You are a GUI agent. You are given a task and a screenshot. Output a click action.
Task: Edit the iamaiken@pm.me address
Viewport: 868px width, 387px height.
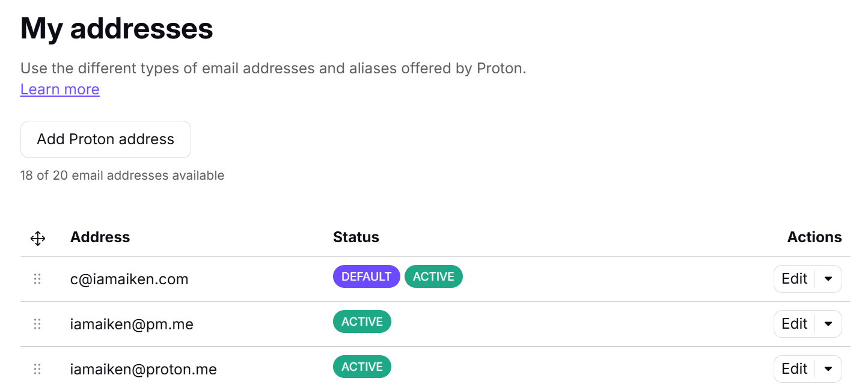[x=794, y=324]
